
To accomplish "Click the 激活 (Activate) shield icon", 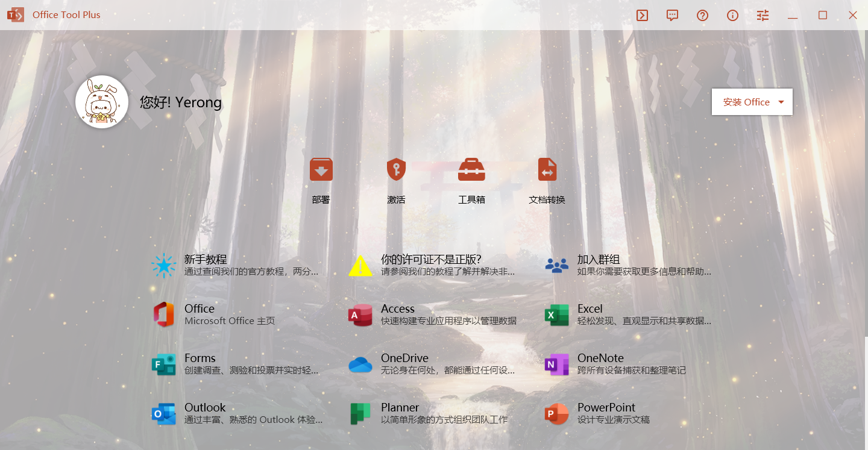I will [396, 170].
